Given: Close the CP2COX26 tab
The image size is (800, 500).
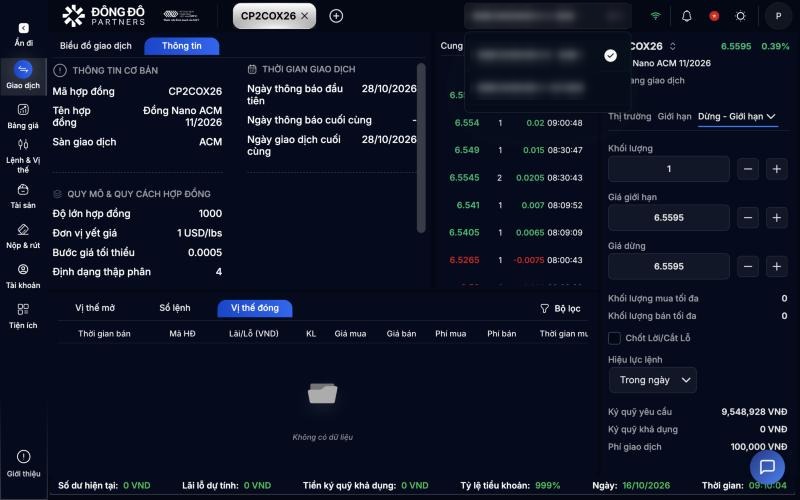Looking at the screenshot, I should click(305, 16).
